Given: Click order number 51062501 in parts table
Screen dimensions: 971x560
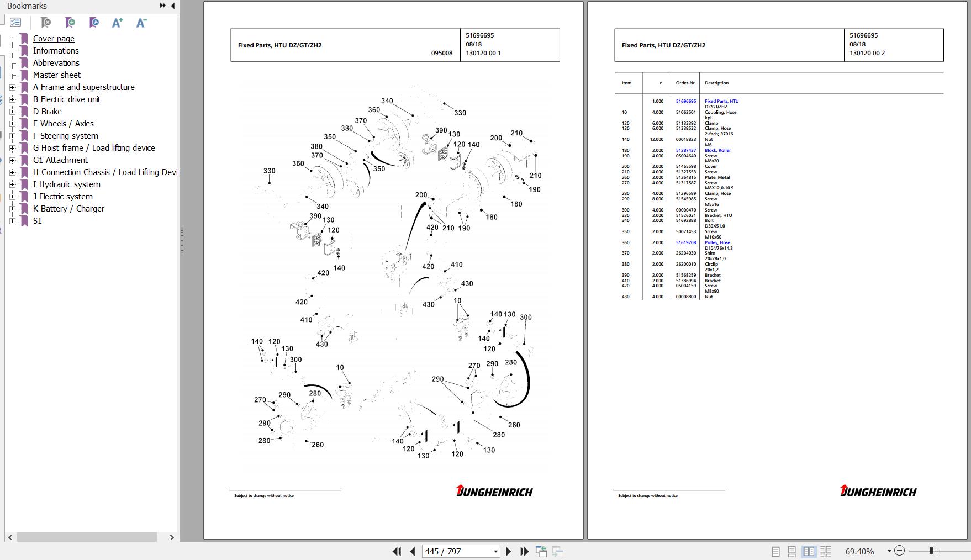Looking at the screenshot, I should 686,112.
